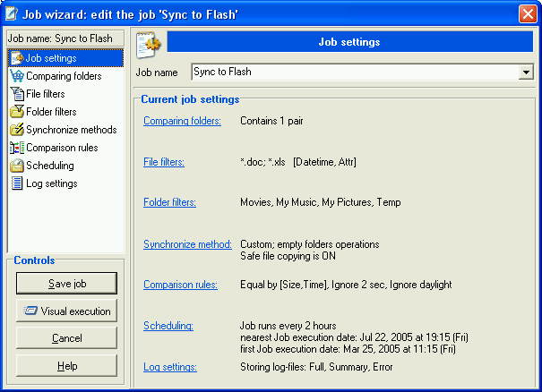Click the Job settings icon in sidebar
This screenshot has width=542, height=392.
click(17, 58)
